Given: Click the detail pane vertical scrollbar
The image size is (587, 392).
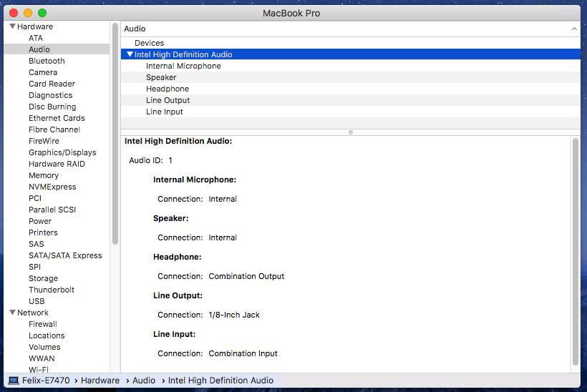Looking at the screenshot, I should 575,250.
